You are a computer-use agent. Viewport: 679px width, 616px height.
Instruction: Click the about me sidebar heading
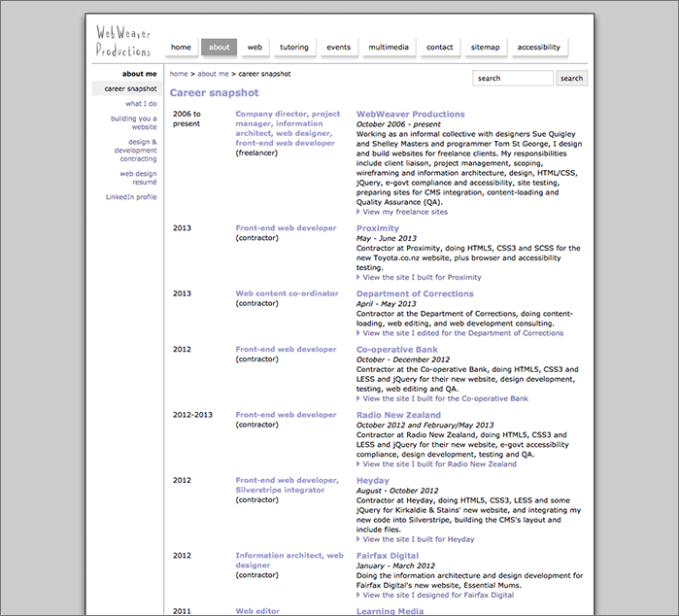[140, 74]
